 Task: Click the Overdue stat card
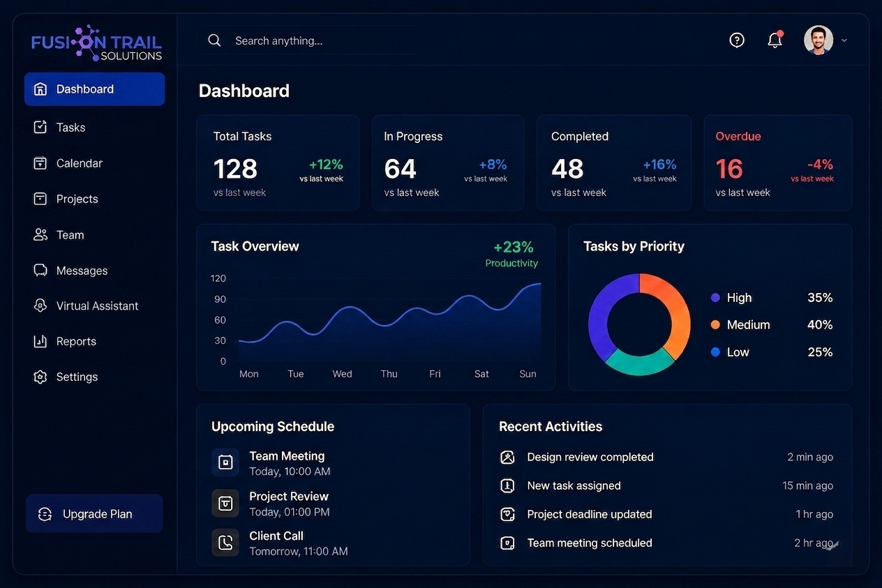[778, 163]
